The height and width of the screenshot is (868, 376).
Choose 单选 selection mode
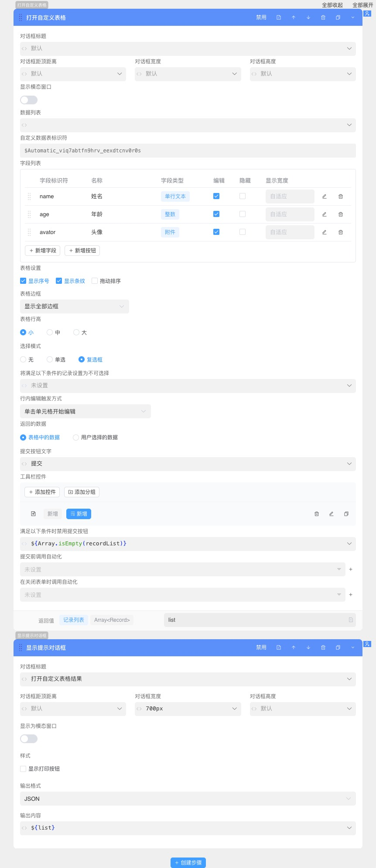[50, 359]
